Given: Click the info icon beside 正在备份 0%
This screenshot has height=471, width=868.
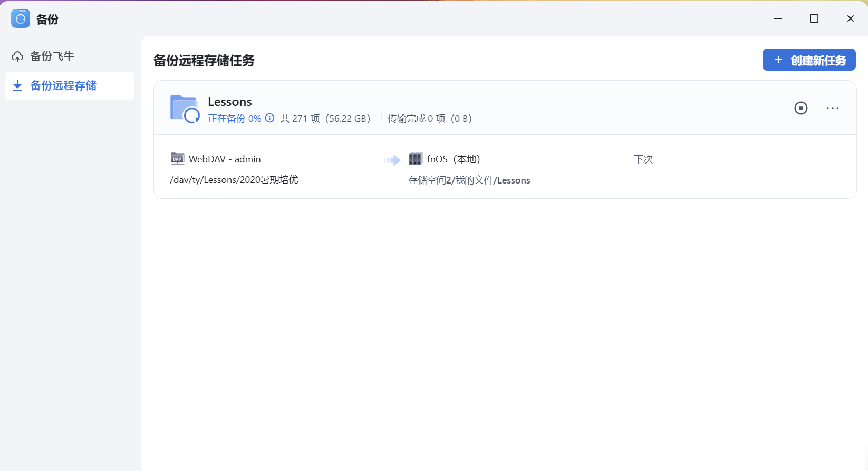Looking at the screenshot, I should click(270, 118).
